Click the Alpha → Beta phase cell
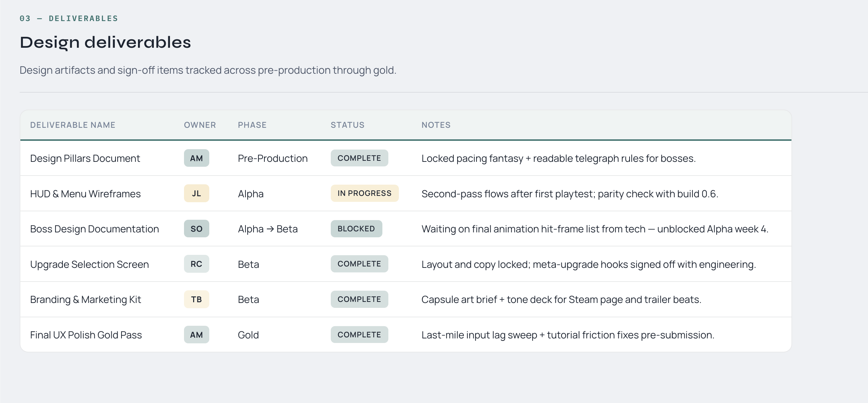 pyautogui.click(x=268, y=229)
